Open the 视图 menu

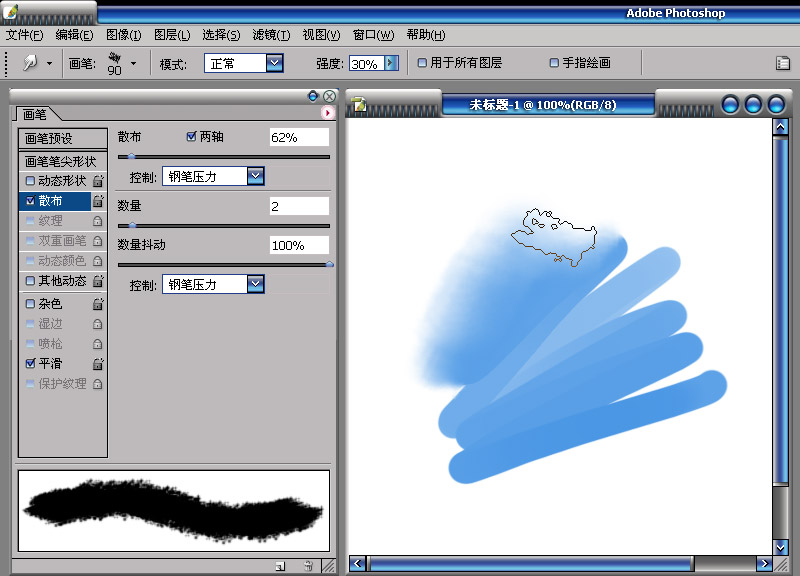tap(321, 35)
